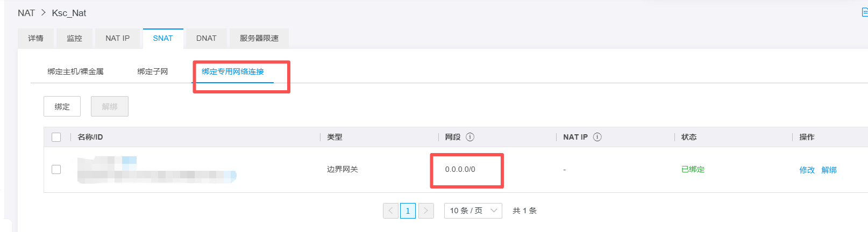Go to previous page arrow
Screen dimensions: 868x232
pyautogui.click(x=390, y=211)
